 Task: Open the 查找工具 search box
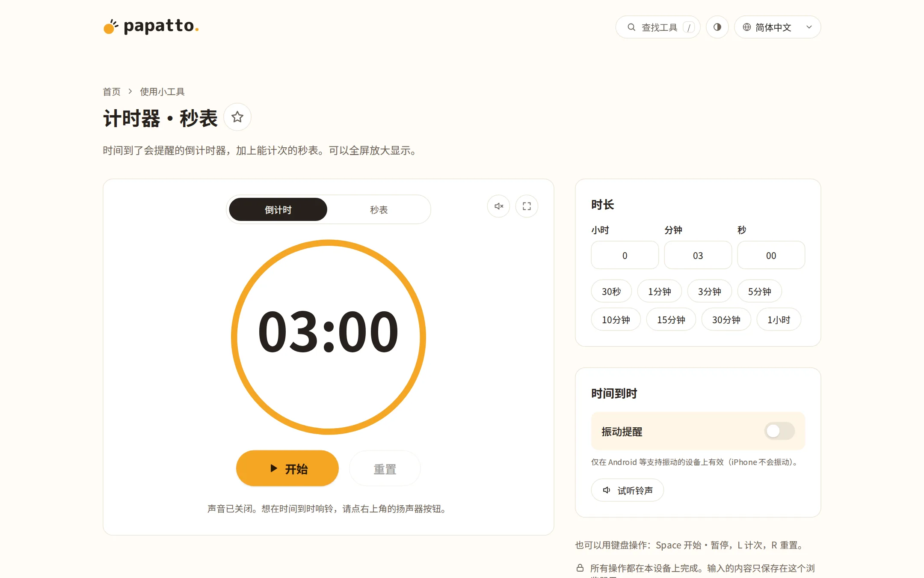(658, 27)
